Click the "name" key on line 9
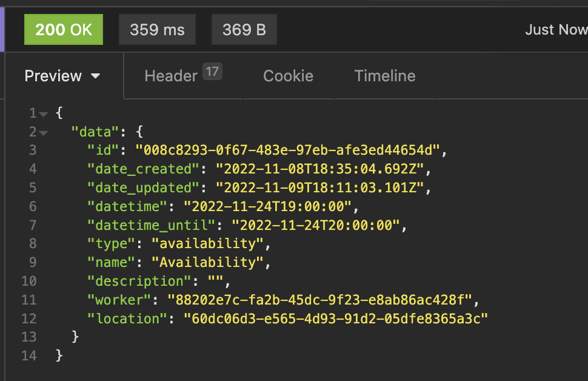Viewport: 588px width, 381px height. (x=111, y=262)
